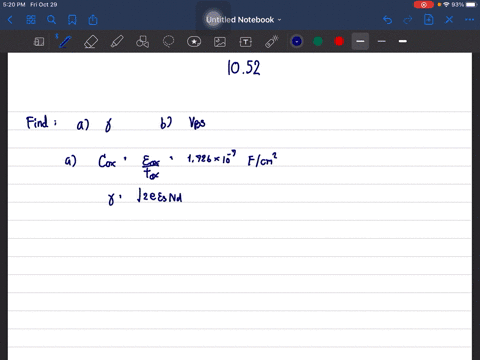Select the thickest stroke thickness
Screen dimensions: 480x360
click(403, 41)
